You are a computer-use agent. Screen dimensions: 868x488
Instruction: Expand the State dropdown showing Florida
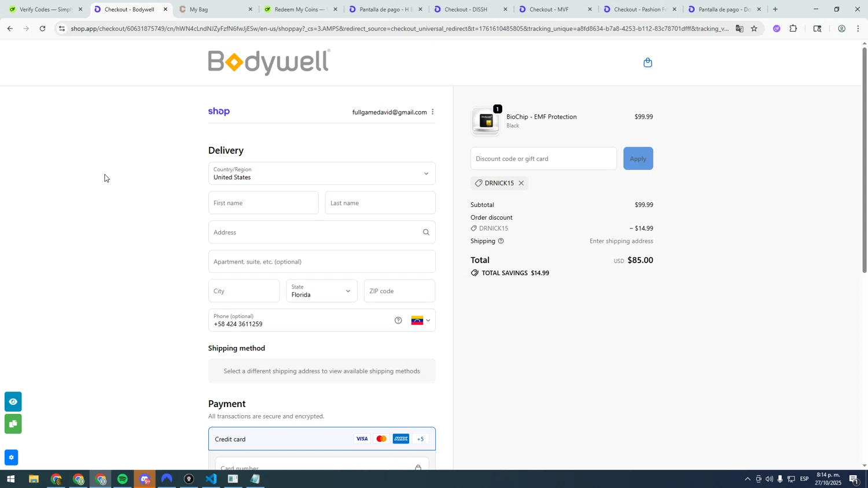coord(322,291)
